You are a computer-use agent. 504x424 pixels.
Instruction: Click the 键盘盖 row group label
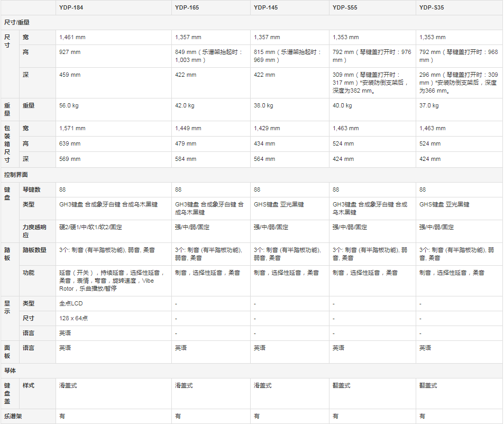click(10, 393)
